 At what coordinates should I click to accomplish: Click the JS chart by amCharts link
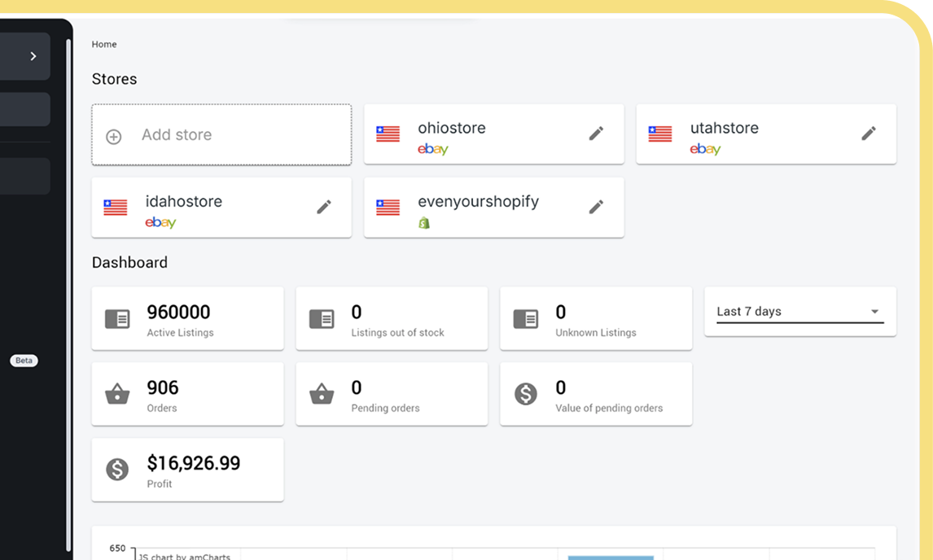(x=183, y=557)
